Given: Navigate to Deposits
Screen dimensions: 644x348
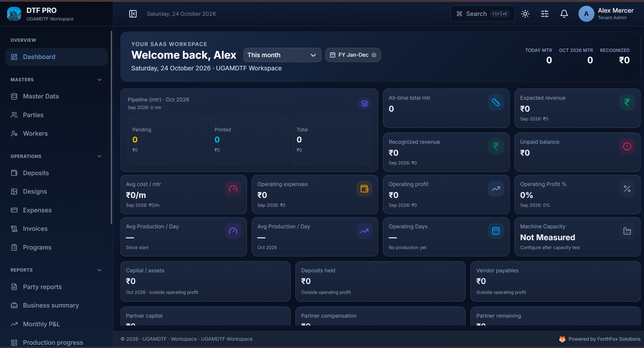Looking at the screenshot, I should [56, 173].
